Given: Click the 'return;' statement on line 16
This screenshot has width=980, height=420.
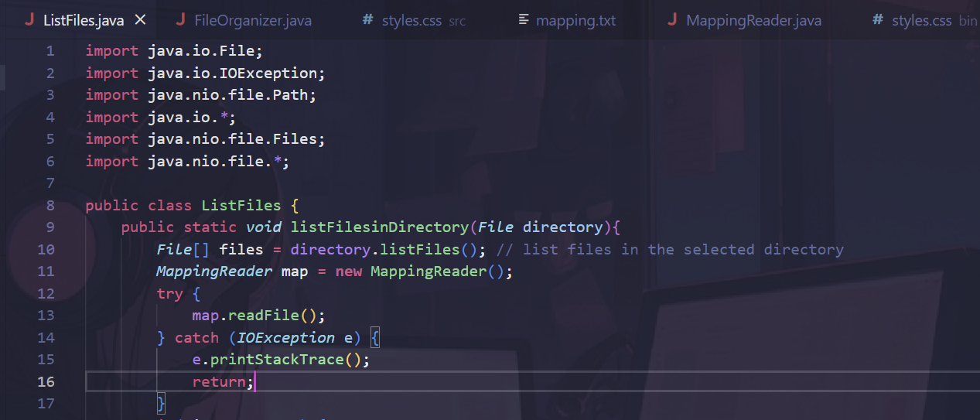Looking at the screenshot, I should 223,382.
